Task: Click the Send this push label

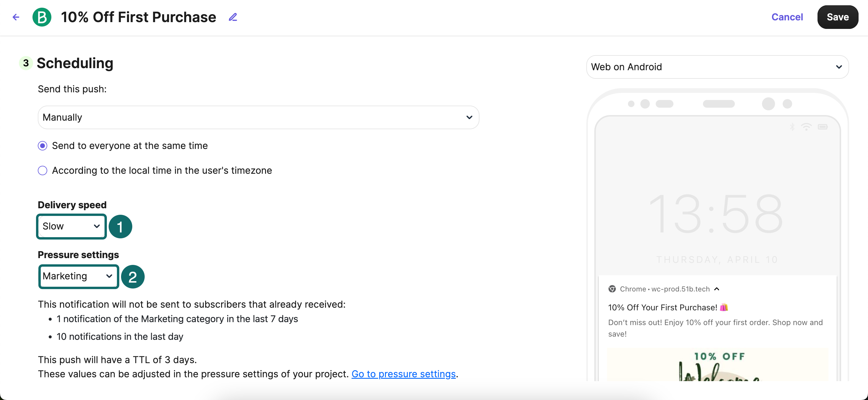Action: (x=72, y=89)
